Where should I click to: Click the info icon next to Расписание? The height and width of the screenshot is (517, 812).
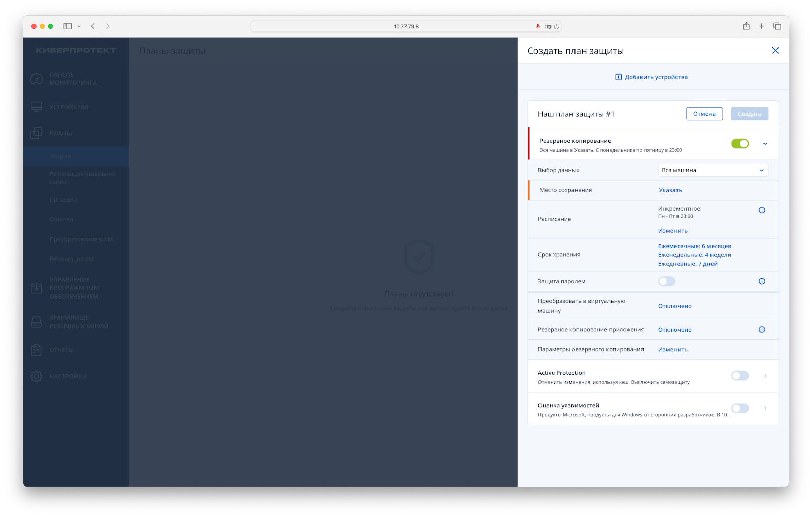(762, 210)
